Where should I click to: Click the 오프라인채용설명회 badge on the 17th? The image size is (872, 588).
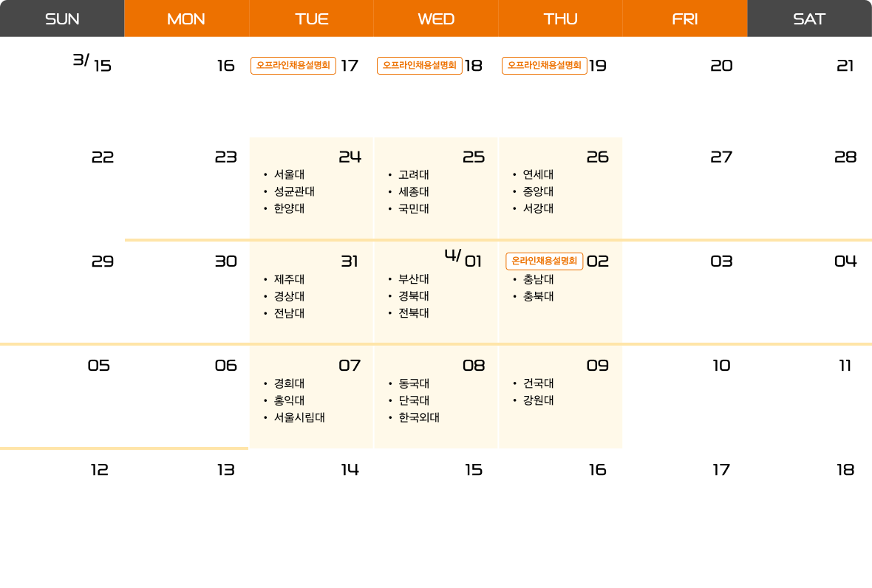[293, 66]
